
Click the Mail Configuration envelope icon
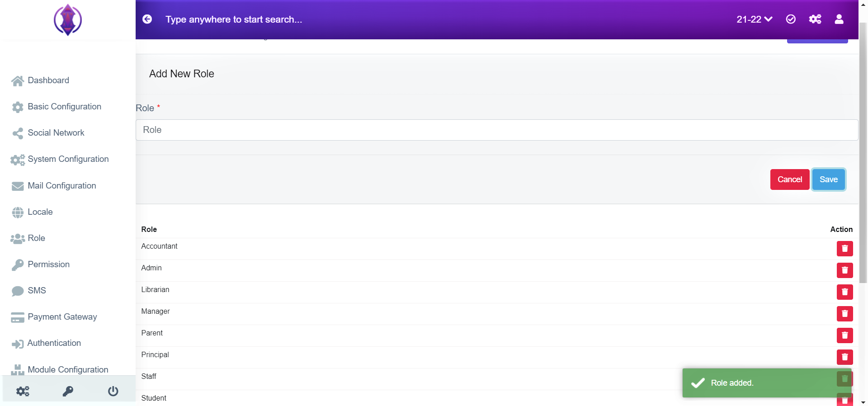click(18, 186)
